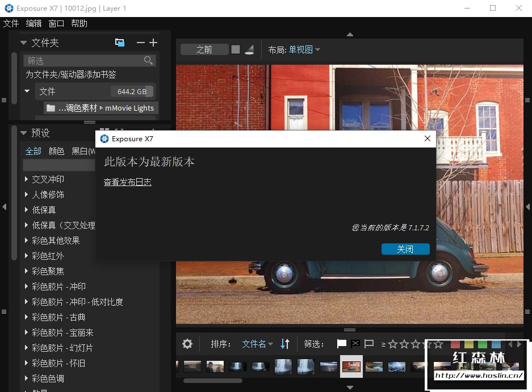Click the plus icon to add folder
Image resolution: width=532 pixels, height=392 pixels.
(x=153, y=43)
